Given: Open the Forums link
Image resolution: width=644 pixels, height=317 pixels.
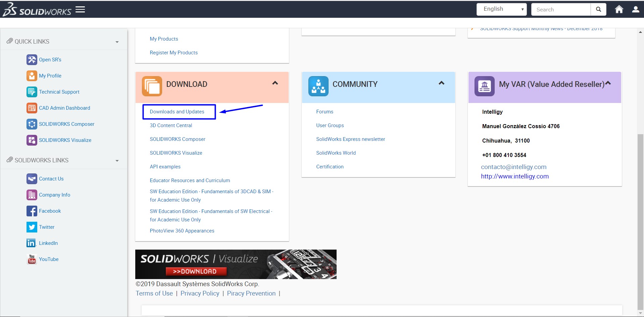Looking at the screenshot, I should (325, 112).
